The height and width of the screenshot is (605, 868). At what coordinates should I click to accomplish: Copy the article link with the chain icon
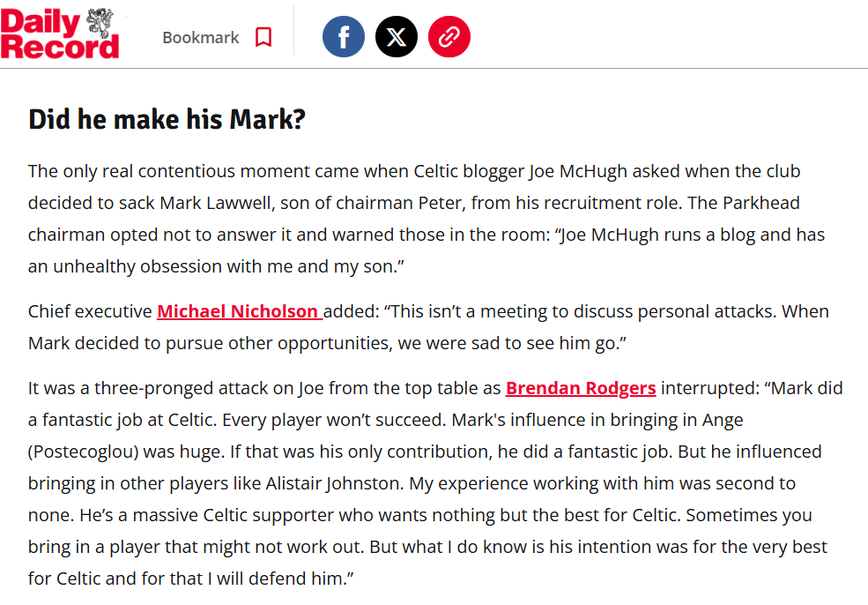449,37
